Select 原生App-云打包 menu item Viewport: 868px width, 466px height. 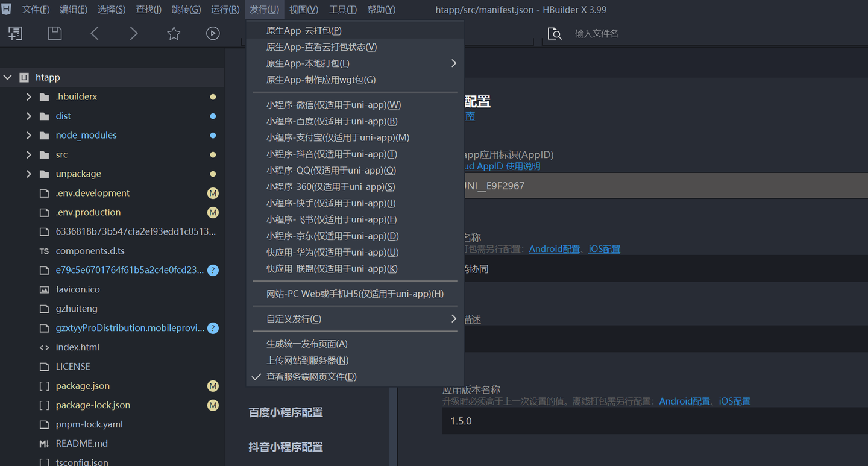[x=304, y=31]
